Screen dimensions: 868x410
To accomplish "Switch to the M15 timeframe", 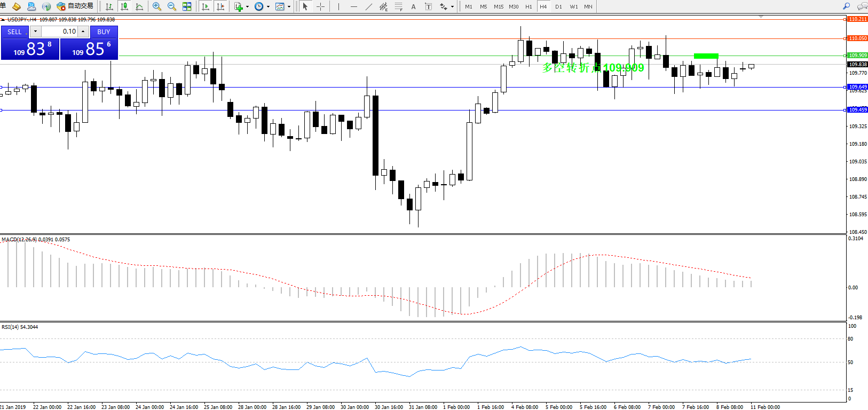I will [x=499, y=6].
